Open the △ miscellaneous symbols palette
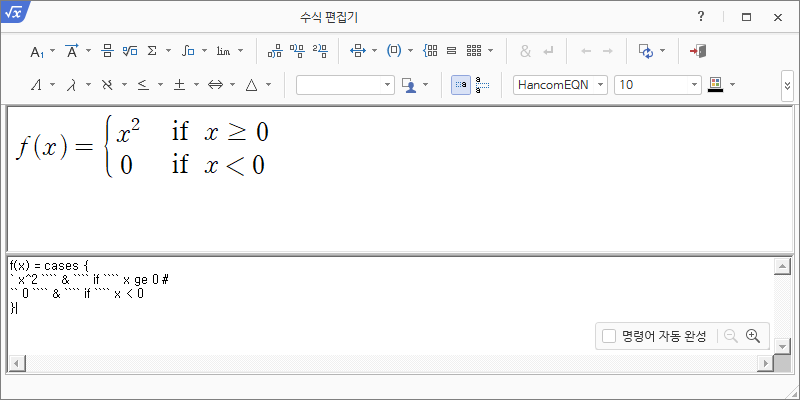The width and height of the screenshot is (800, 400). click(252, 85)
